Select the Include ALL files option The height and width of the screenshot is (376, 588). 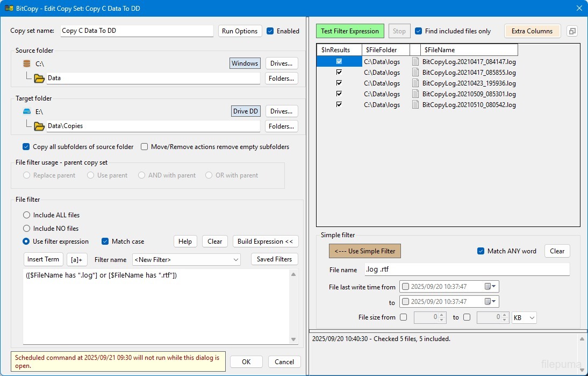click(x=26, y=215)
